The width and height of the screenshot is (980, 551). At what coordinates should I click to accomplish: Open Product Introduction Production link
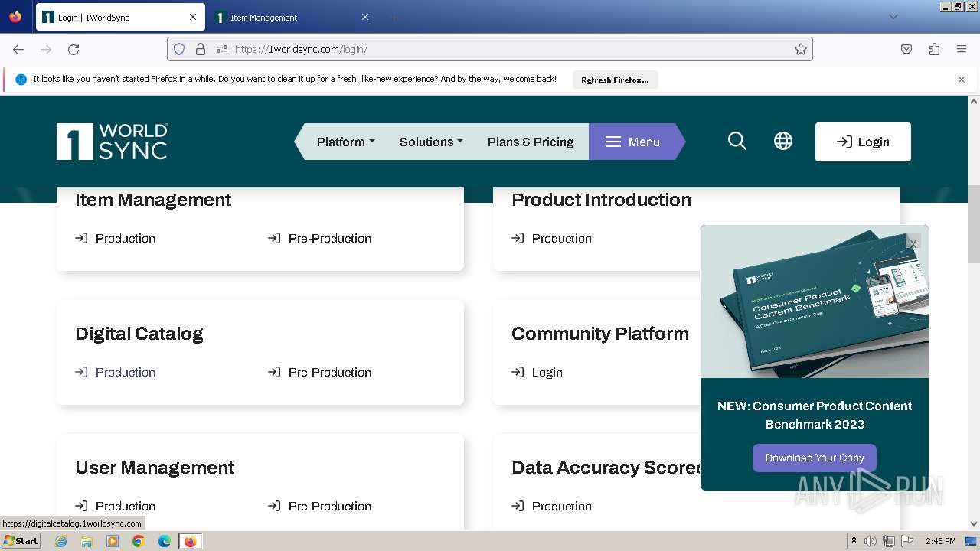pyautogui.click(x=552, y=238)
